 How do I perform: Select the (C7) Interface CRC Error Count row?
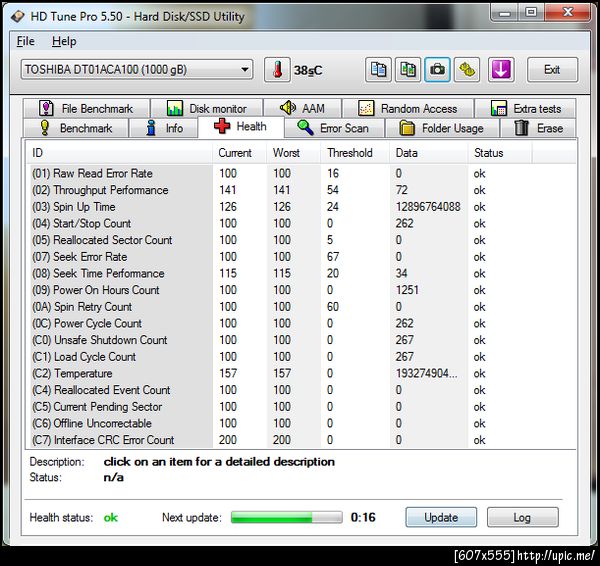coord(300,440)
